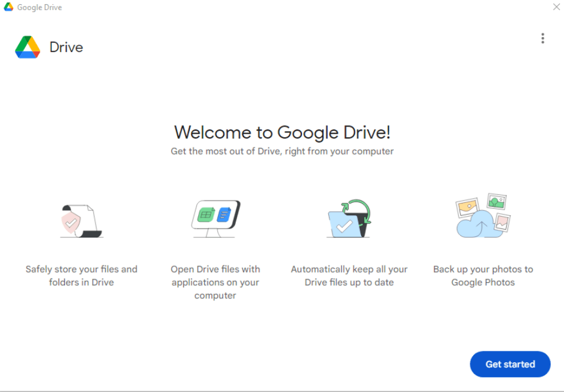Click the blue document icon on the monitor
This screenshot has height=392, width=564.
pyautogui.click(x=224, y=214)
